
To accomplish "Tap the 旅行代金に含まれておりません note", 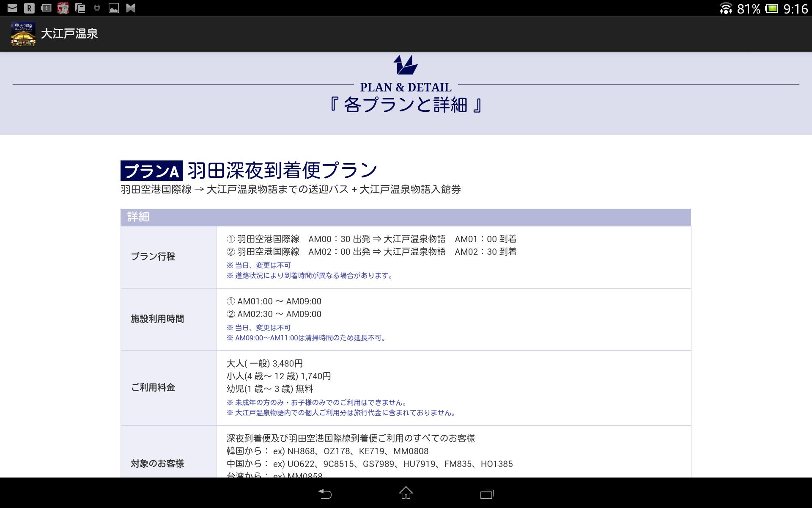I will (x=342, y=413).
